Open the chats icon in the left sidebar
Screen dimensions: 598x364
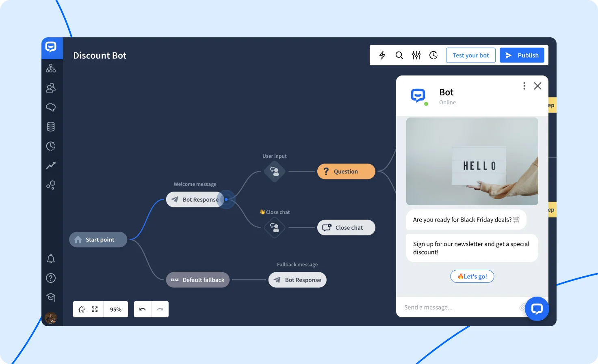click(51, 107)
